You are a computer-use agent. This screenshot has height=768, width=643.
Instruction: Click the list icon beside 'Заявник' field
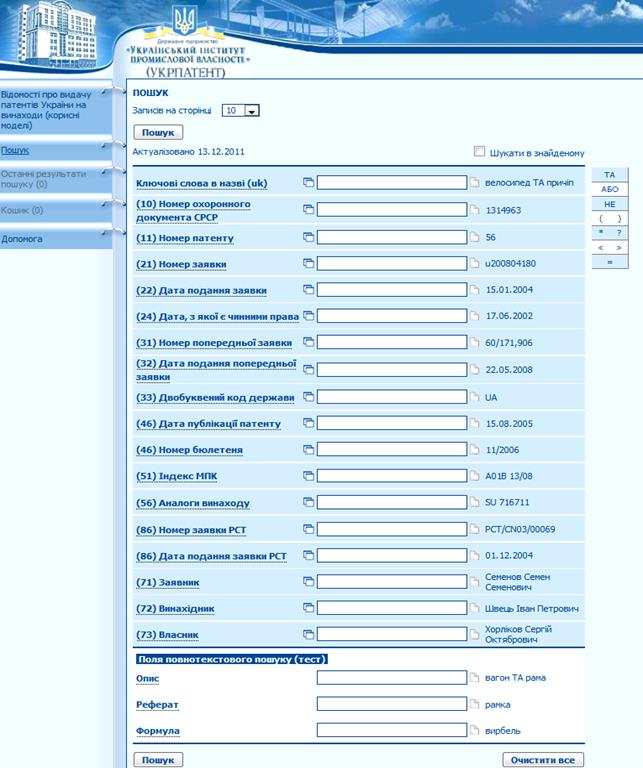(x=309, y=581)
